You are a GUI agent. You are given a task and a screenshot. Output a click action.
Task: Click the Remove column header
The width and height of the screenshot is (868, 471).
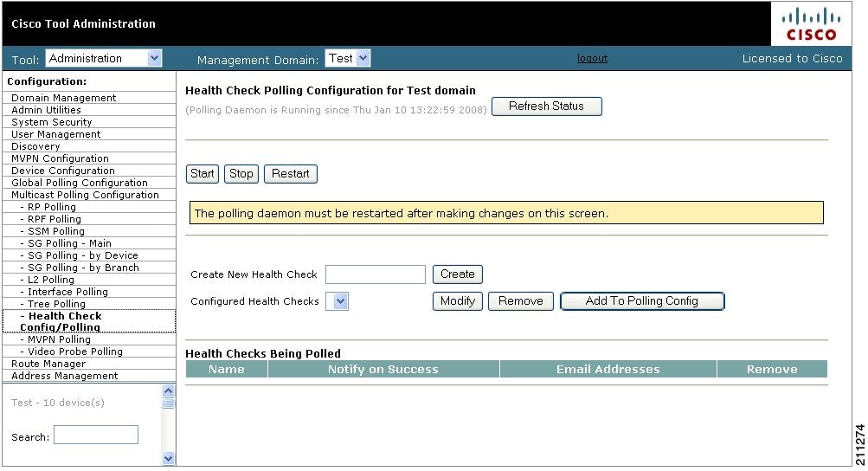click(x=772, y=370)
